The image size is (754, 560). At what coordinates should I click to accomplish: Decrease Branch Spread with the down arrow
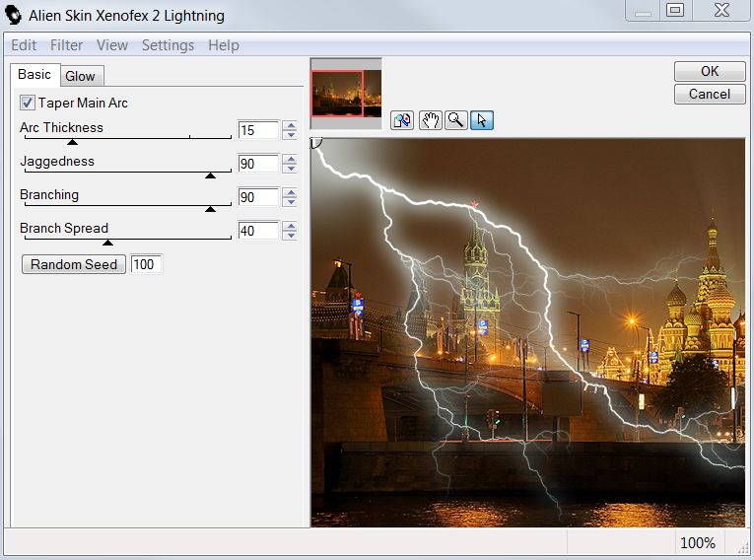coord(290,235)
